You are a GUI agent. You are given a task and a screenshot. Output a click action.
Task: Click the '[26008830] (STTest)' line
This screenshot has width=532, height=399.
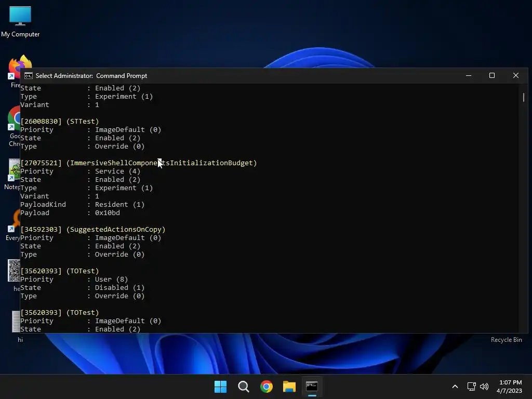coord(60,122)
